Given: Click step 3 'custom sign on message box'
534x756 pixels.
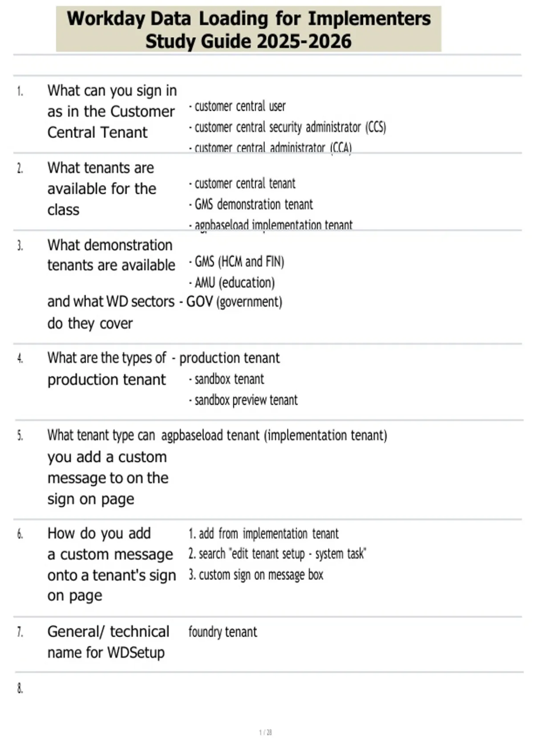Looking at the screenshot, I should pos(256,575).
